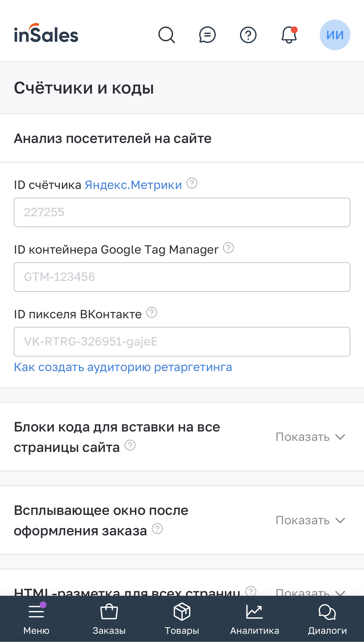Open the retargeting audience creation link
Image resolution: width=364 pixels, height=642 pixels.
(123, 367)
